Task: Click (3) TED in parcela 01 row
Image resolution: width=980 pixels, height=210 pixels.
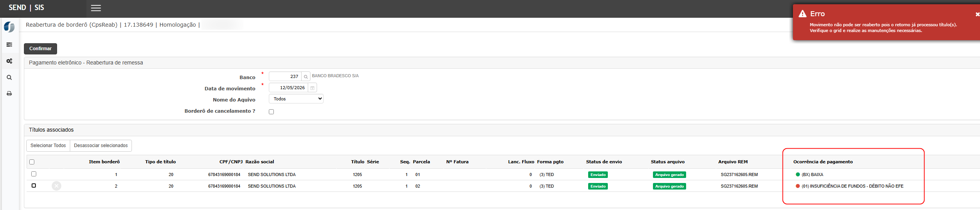Action: click(x=547, y=174)
